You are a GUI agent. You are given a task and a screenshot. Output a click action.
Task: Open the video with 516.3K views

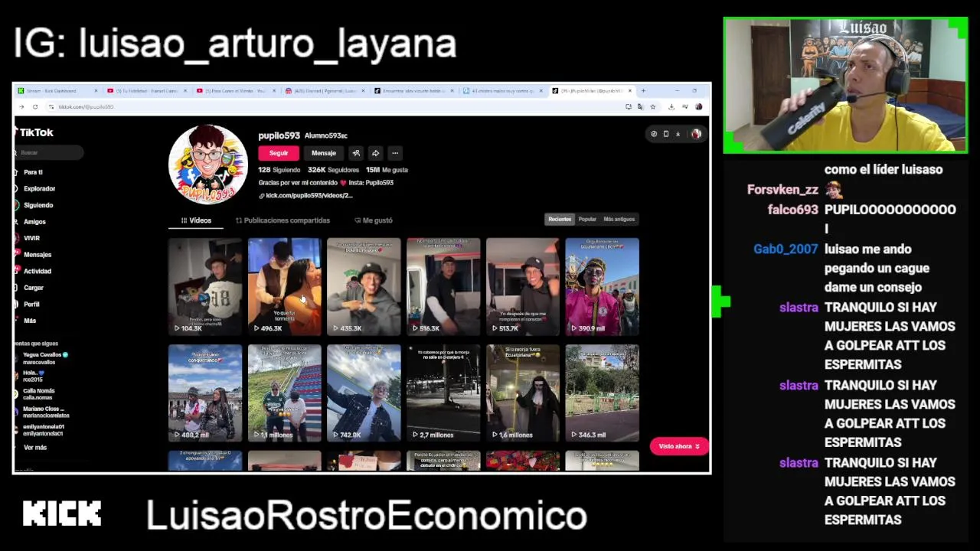pyautogui.click(x=443, y=286)
